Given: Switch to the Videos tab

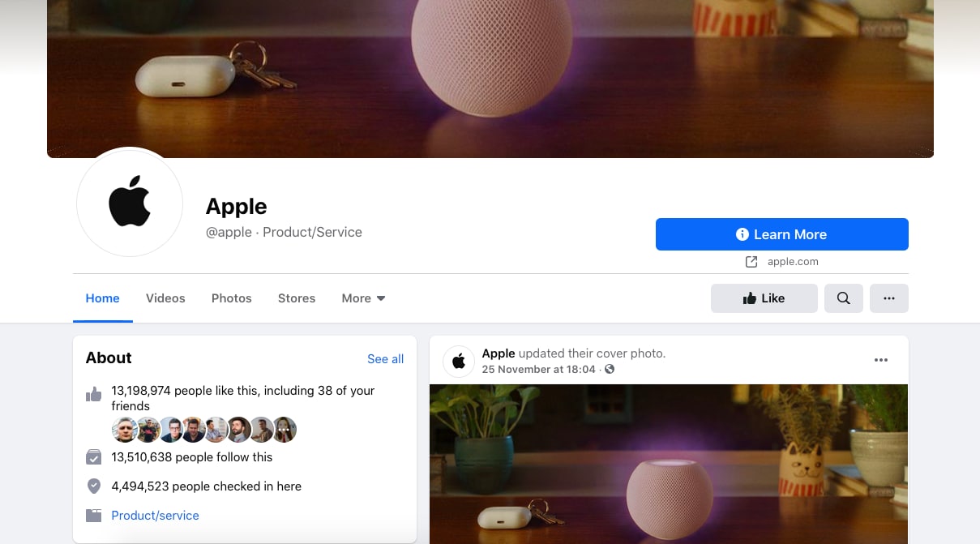Looking at the screenshot, I should (165, 298).
